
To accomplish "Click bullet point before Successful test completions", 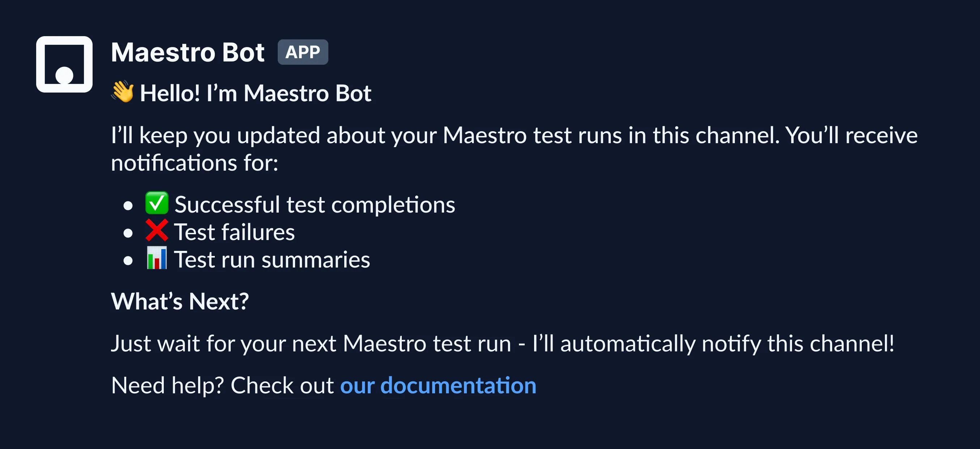I will (128, 206).
